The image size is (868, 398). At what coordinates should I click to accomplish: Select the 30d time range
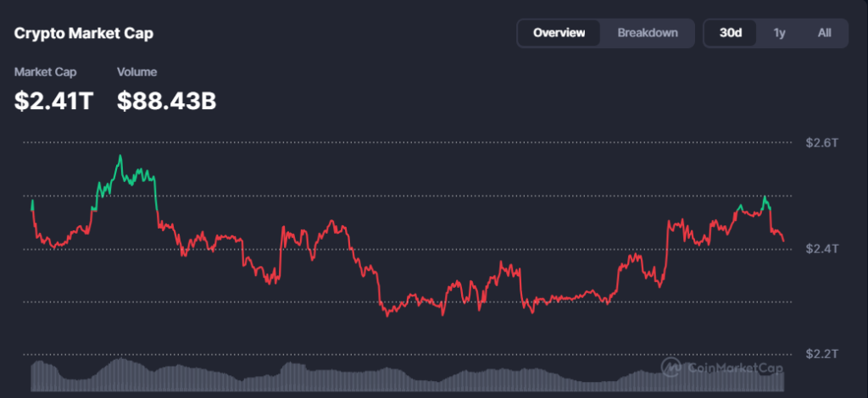point(731,33)
